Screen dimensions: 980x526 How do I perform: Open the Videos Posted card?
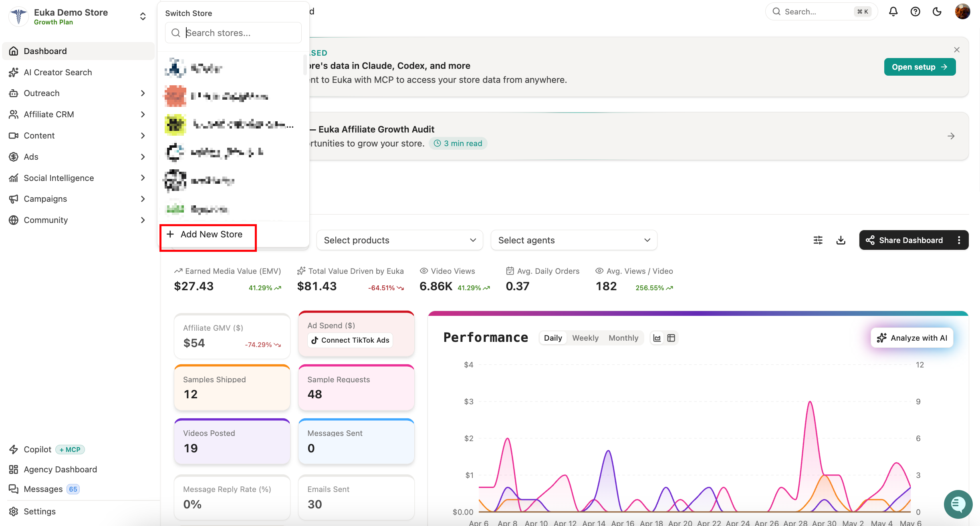click(232, 442)
